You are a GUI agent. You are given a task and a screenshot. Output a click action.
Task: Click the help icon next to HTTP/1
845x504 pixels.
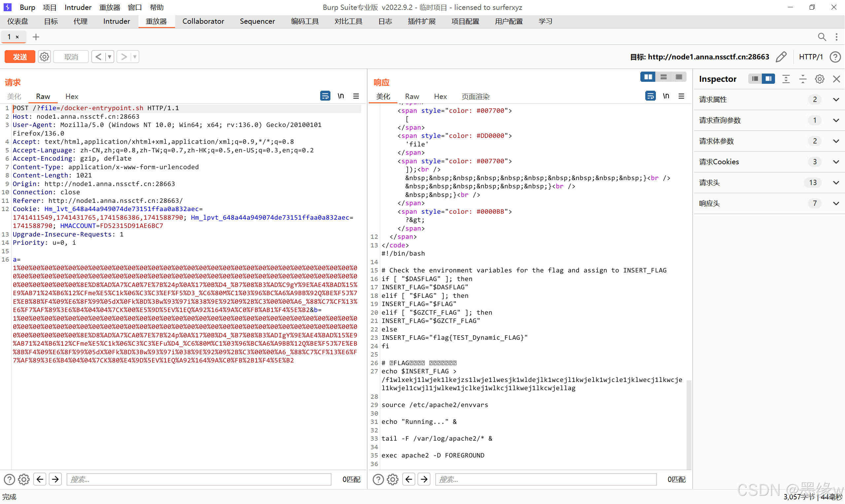click(x=835, y=57)
